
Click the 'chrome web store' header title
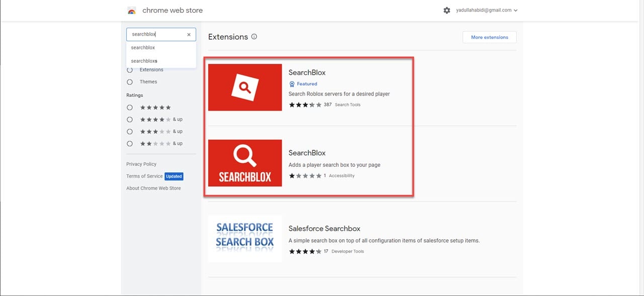point(173,10)
